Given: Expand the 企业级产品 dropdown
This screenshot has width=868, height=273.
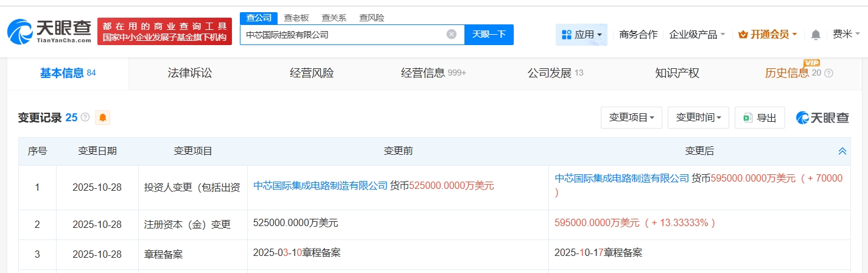Looking at the screenshot, I should pyautogui.click(x=697, y=35).
